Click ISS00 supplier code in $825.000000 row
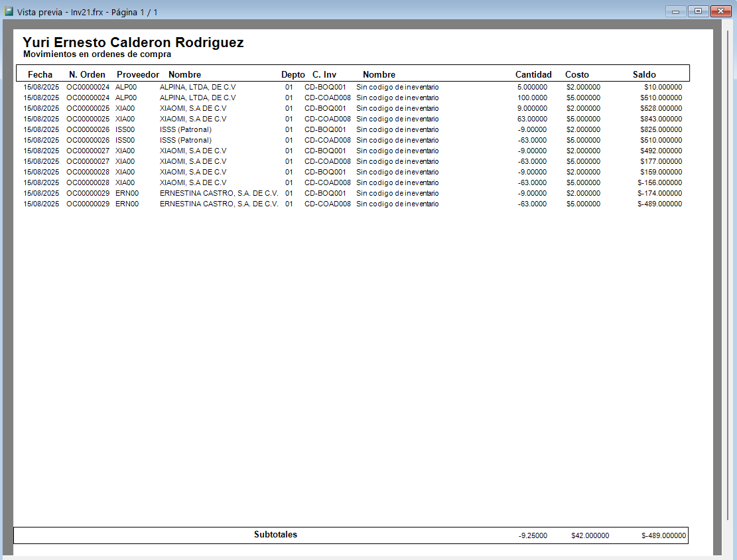Image resolution: width=737 pixels, height=560 pixels. [x=125, y=129]
